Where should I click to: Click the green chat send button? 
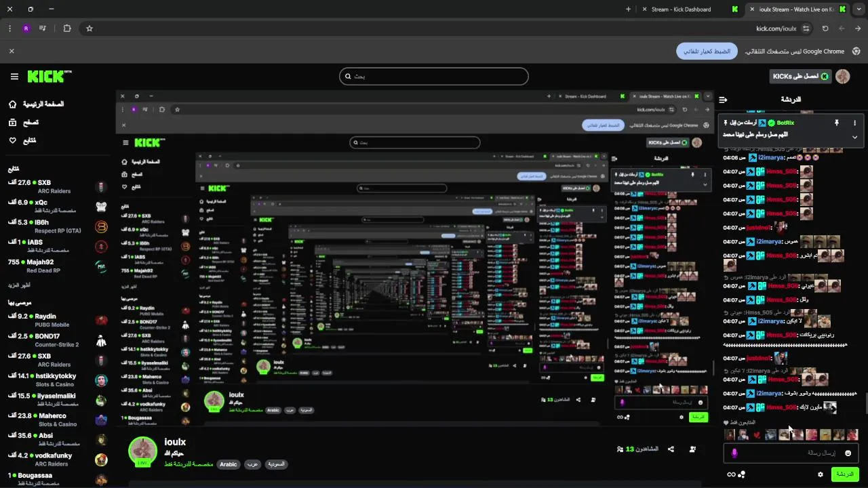845,474
